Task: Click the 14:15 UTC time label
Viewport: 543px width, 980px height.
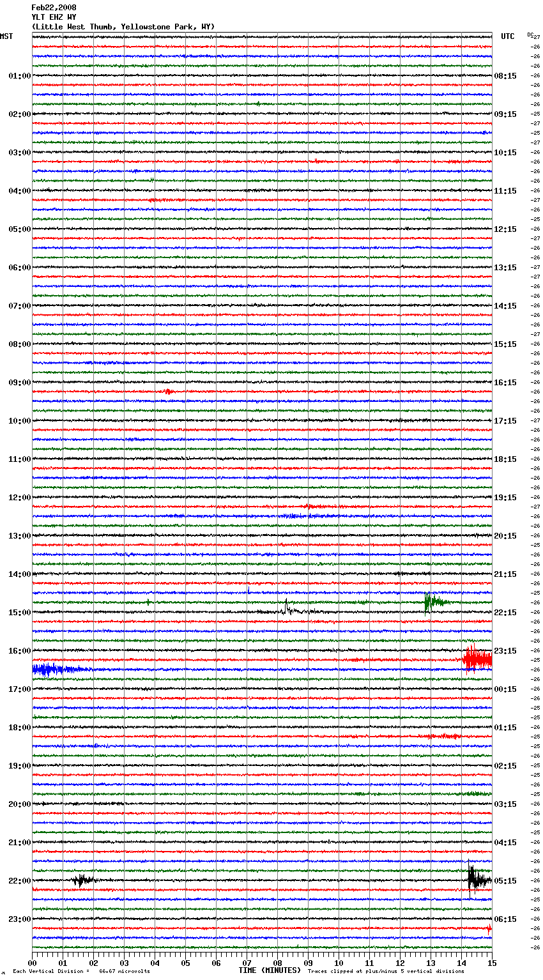Action: click(505, 306)
